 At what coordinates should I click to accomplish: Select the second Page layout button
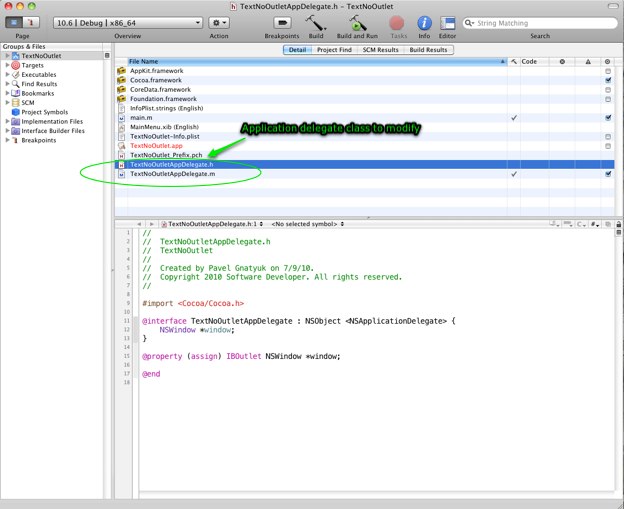point(31,23)
